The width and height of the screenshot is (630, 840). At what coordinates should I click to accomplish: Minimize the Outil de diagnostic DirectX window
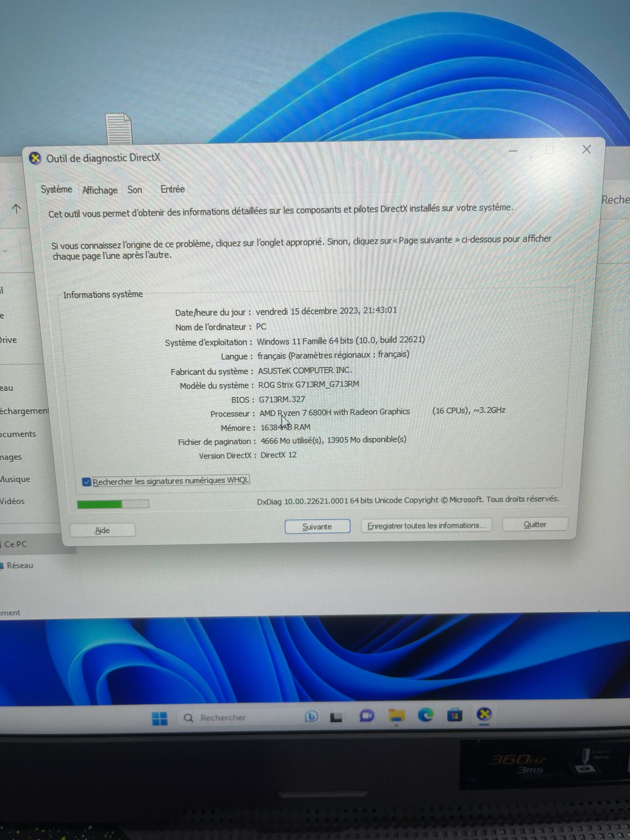(x=513, y=151)
